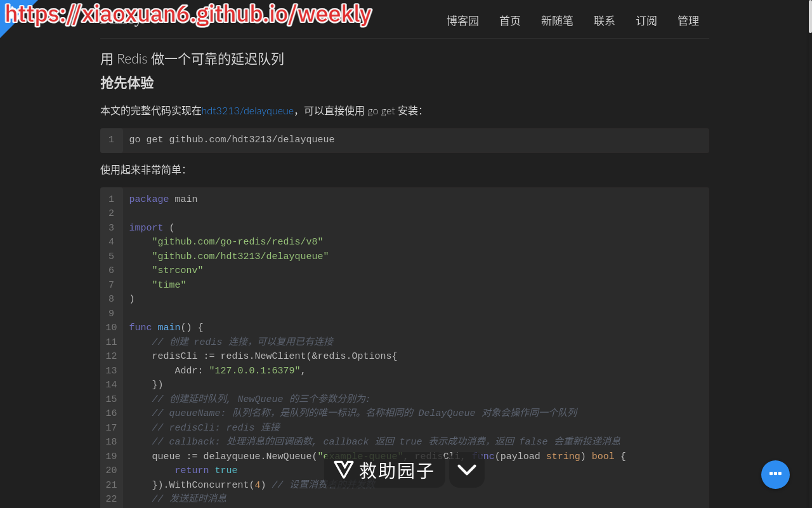Click the "127.0.0.1:6379" address string in code
Screen dimensions: 812x508
click(254, 371)
